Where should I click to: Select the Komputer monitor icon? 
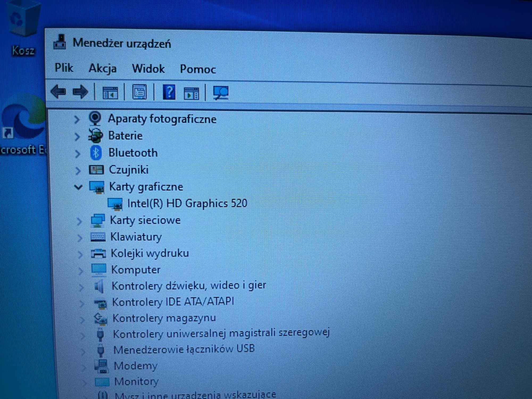99,270
